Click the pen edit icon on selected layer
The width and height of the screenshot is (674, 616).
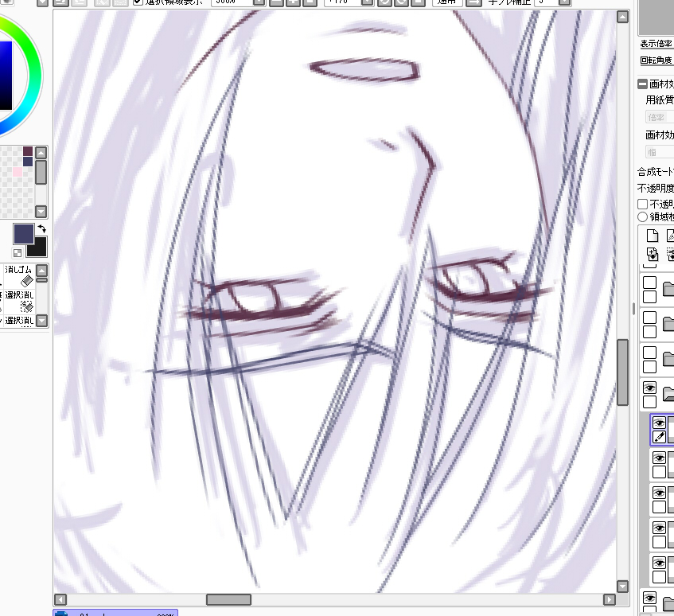point(659,437)
